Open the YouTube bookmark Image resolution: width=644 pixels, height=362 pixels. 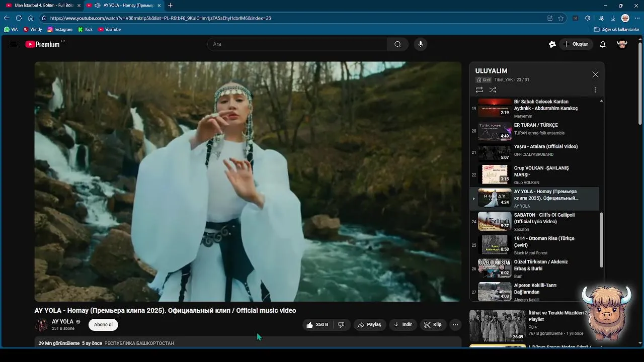point(110,30)
